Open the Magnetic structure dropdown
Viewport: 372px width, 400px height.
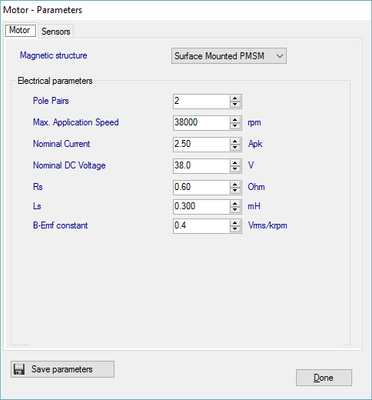point(229,56)
